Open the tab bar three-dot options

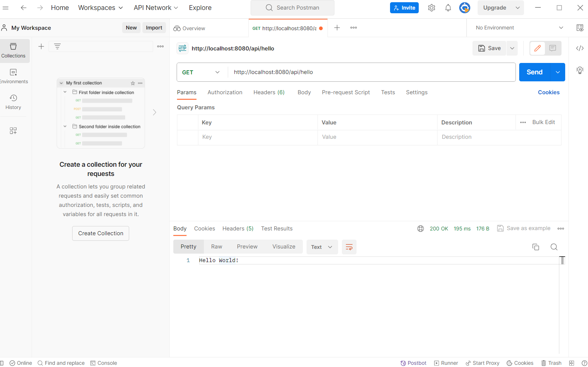(354, 28)
